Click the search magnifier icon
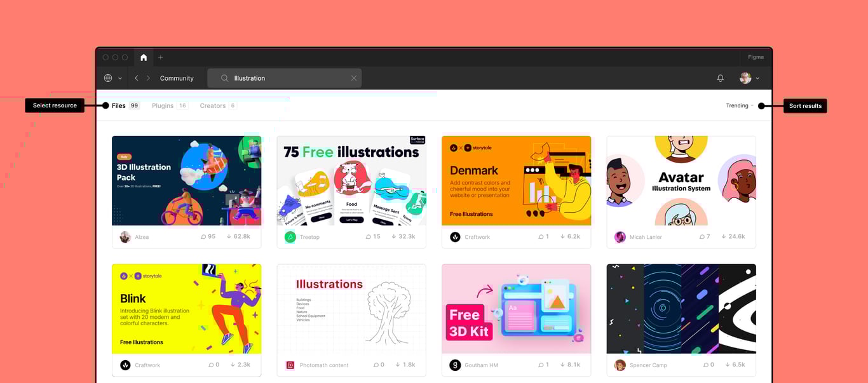This screenshot has width=868, height=383. [x=225, y=78]
